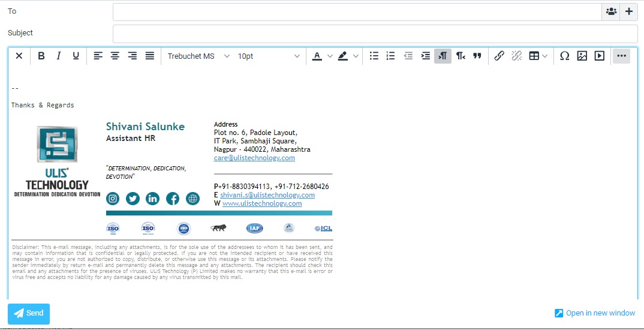Show more toolbar options

click(x=621, y=56)
